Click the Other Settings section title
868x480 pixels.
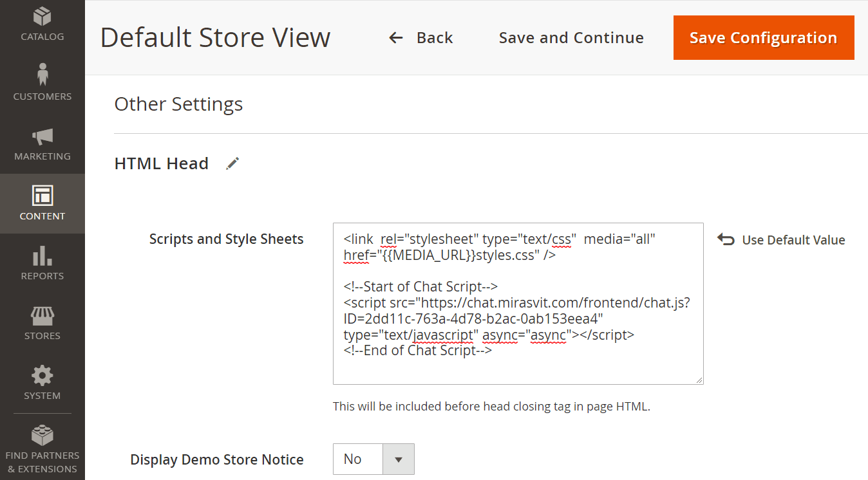tap(178, 104)
